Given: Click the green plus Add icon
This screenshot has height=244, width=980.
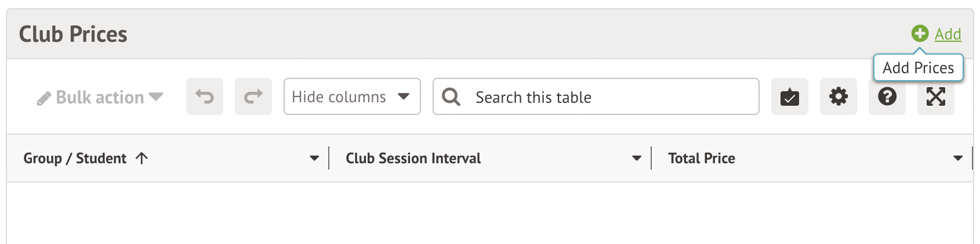Looking at the screenshot, I should 920,34.
